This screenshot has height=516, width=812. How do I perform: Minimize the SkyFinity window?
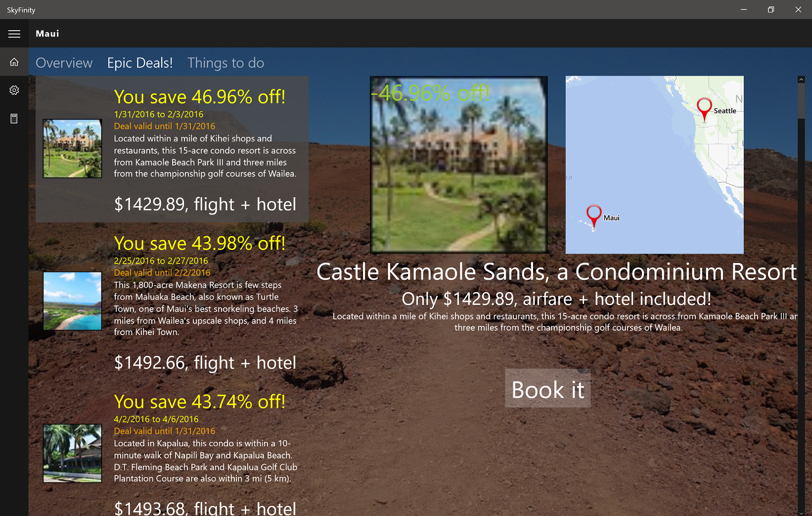click(743, 9)
